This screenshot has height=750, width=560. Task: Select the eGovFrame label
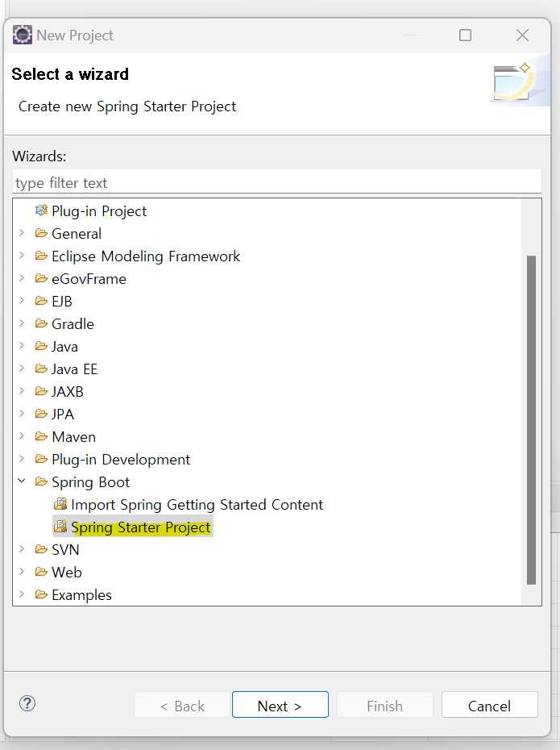(89, 279)
